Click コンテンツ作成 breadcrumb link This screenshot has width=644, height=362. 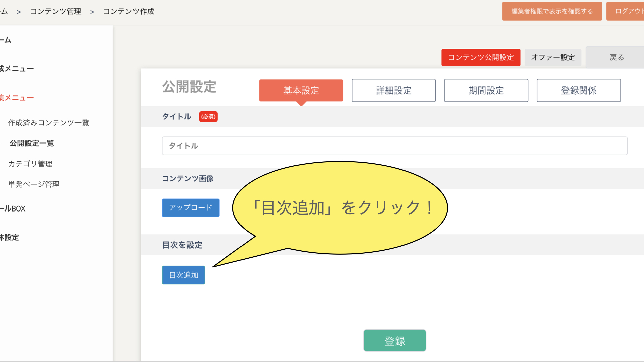128,11
